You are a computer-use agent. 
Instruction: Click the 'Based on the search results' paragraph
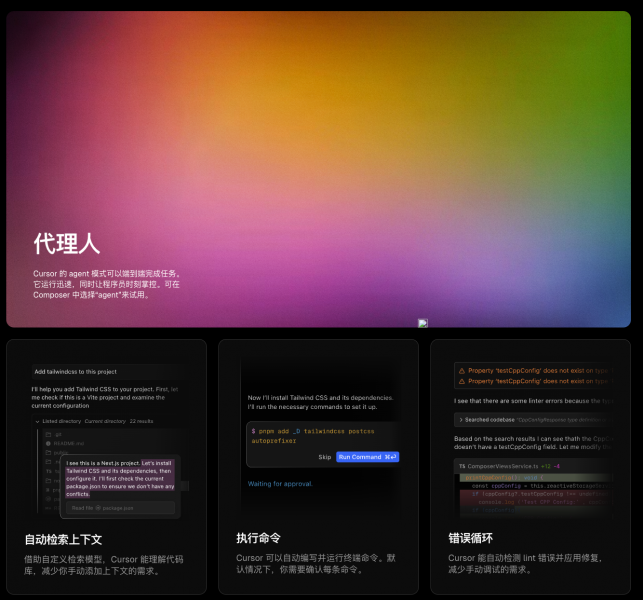tap(533, 443)
